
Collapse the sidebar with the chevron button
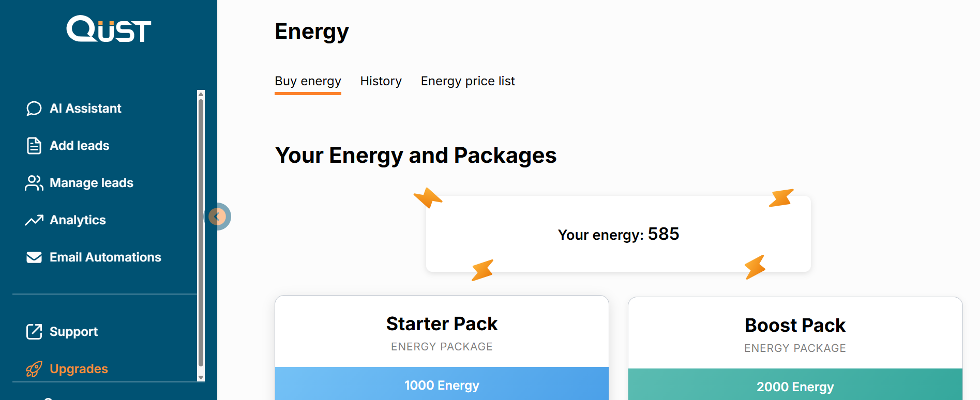219,217
